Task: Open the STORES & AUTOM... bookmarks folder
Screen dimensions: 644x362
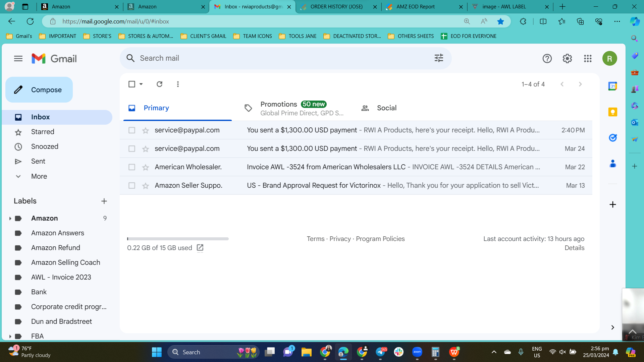Action: point(146,36)
